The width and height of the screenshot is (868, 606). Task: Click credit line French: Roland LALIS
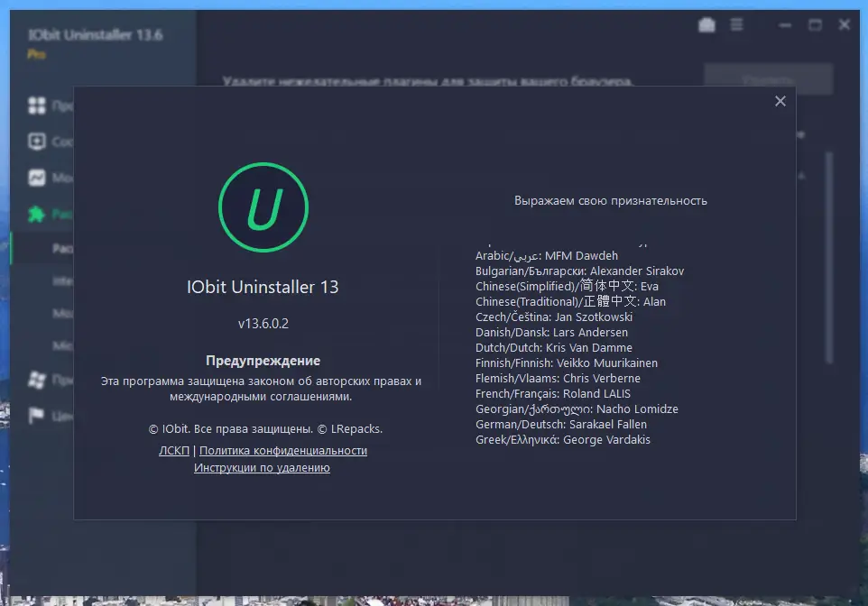click(553, 394)
